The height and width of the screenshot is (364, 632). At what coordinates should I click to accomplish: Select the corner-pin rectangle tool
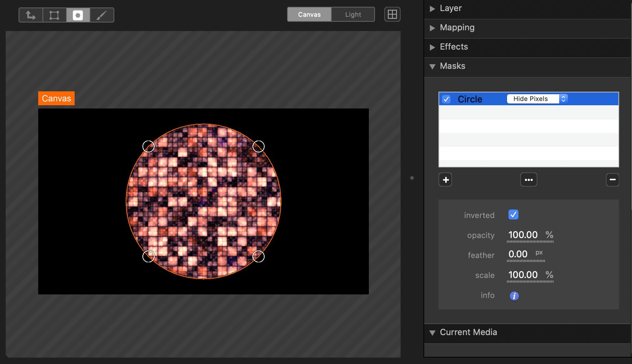(x=54, y=15)
